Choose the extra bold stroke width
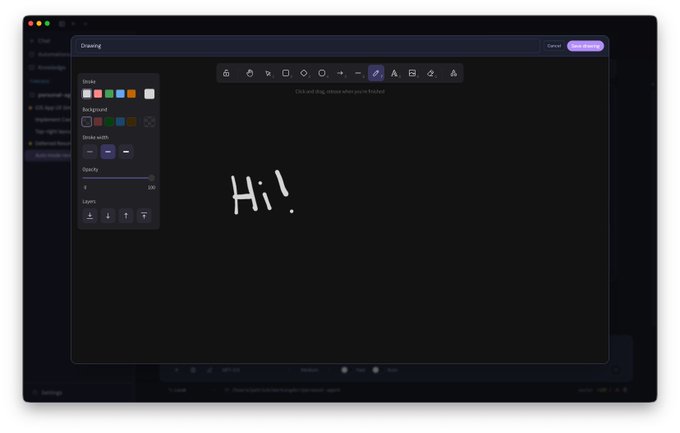The image size is (680, 433). [x=126, y=152]
